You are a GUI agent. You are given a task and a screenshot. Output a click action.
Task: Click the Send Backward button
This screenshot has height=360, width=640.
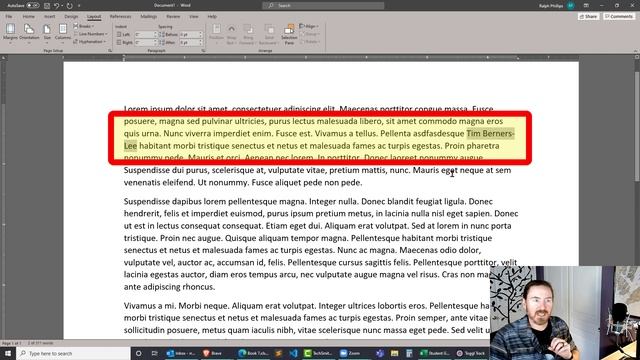pyautogui.click(x=269, y=33)
